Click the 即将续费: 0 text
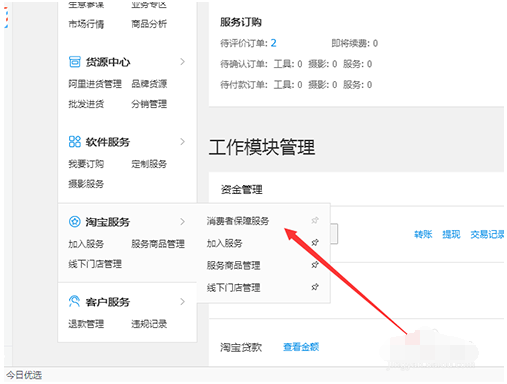The height and width of the screenshot is (384, 507). (354, 43)
